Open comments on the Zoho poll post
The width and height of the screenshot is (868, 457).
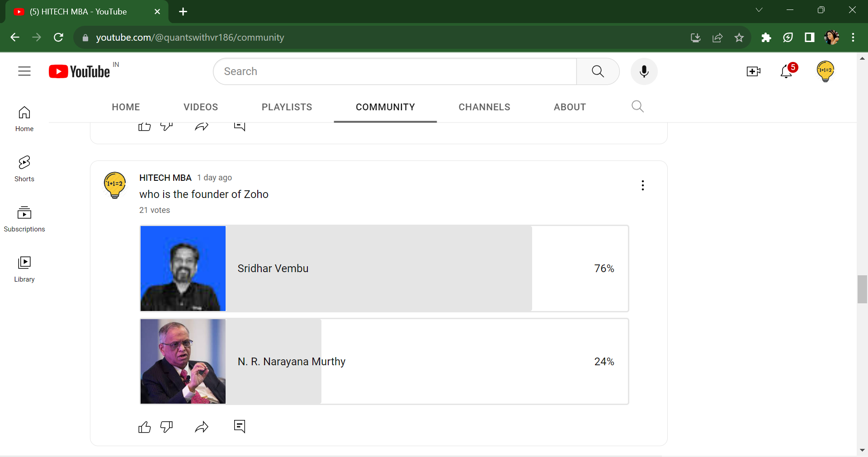point(240,426)
